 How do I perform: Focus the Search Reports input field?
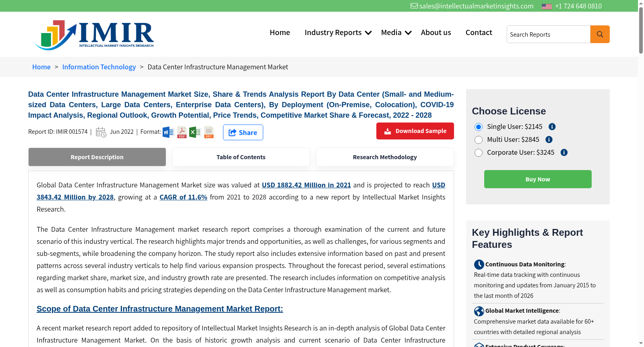click(549, 34)
